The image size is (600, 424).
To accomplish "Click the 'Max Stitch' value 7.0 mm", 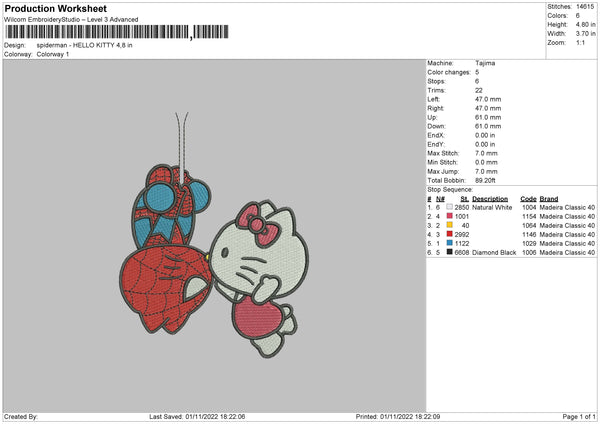I will [486, 153].
